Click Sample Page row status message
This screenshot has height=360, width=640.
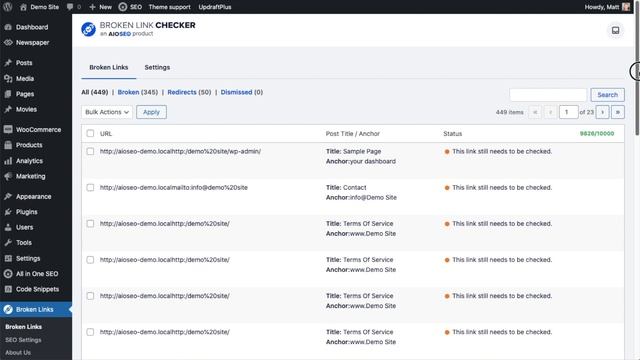[x=502, y=151]
